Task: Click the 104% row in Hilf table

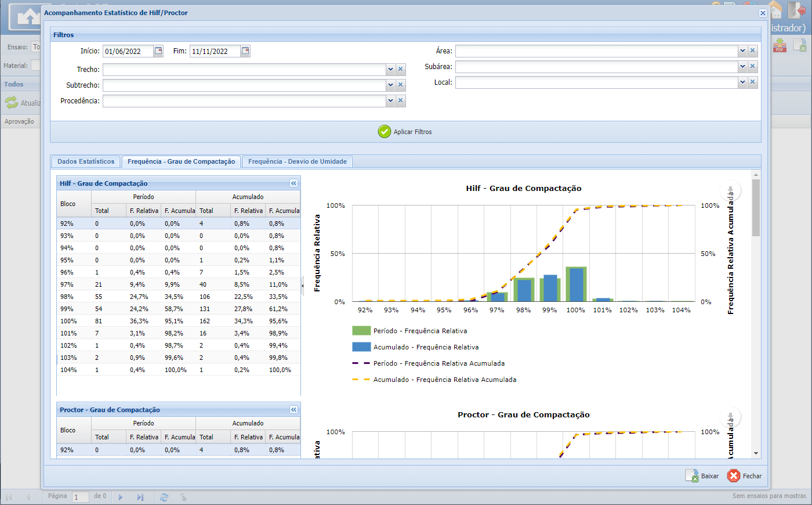Action: (179, 370)
